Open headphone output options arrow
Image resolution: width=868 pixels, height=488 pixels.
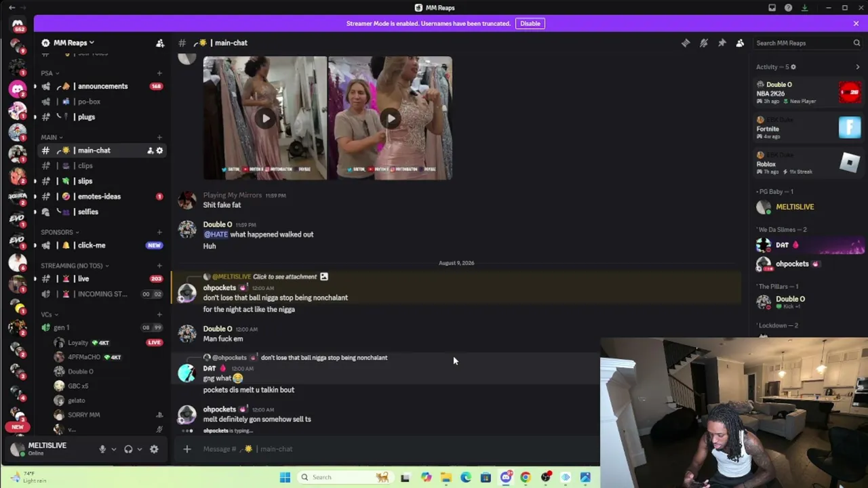point(139,449)
